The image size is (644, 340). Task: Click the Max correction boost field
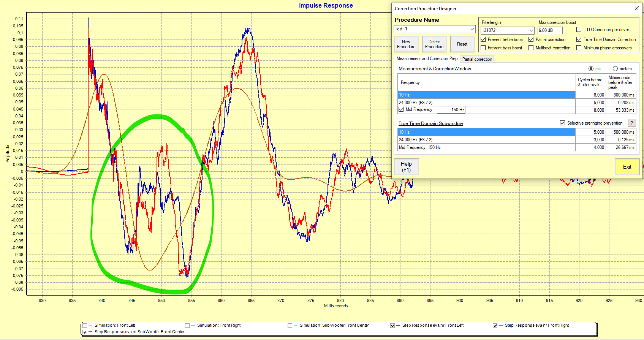[550, 30]
